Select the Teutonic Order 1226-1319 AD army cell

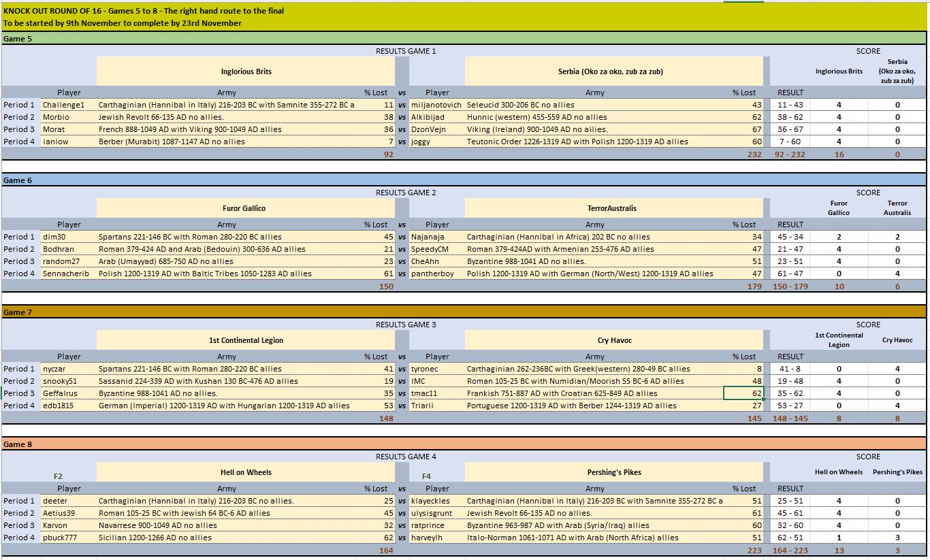(x=595, y=142)
